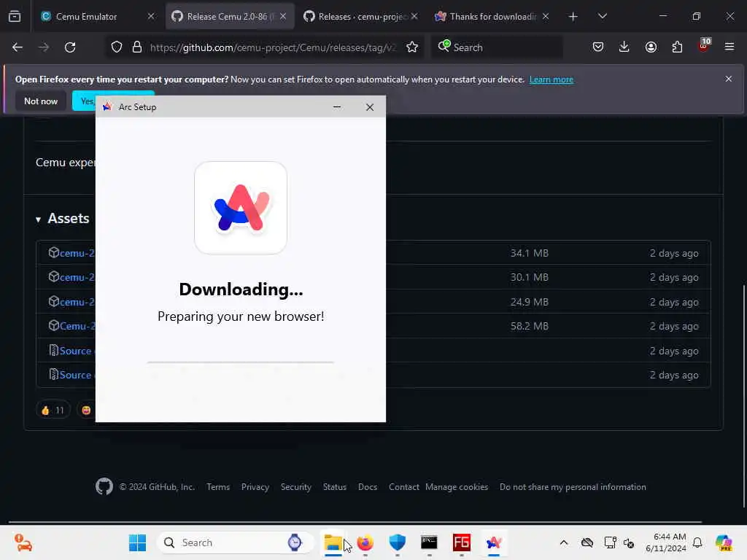
Task: Open the taskbar widgets icon
Action: [x=23, y=542]
